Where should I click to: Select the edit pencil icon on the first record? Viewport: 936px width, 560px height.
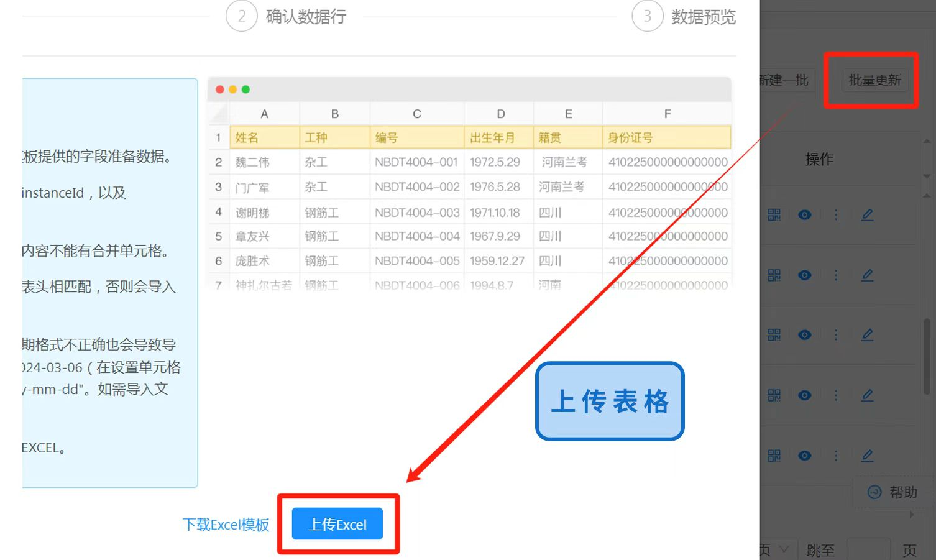click(867, 214)
